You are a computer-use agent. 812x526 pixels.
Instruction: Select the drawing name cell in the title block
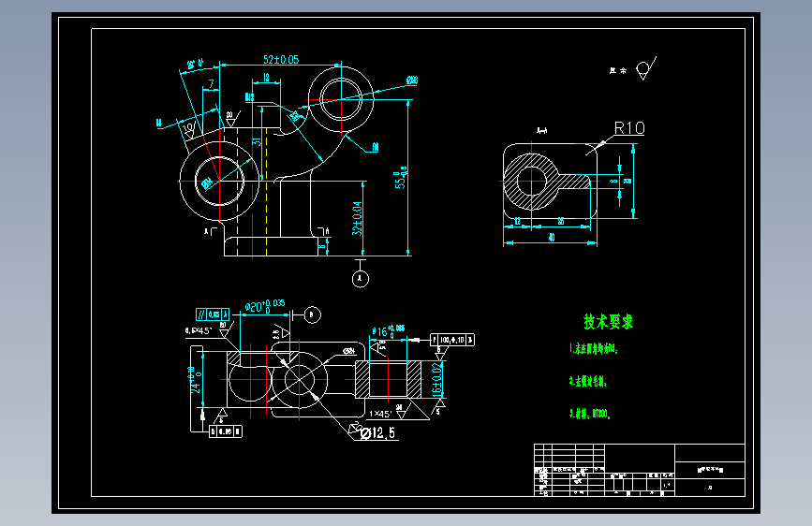pyautogui.click(x=710, y=470)
